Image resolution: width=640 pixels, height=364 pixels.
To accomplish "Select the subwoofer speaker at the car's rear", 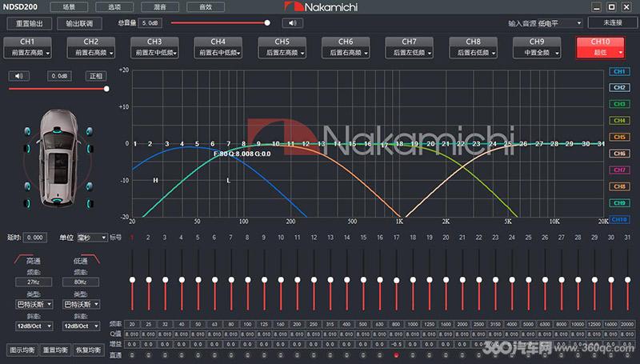I will [57, 201].
